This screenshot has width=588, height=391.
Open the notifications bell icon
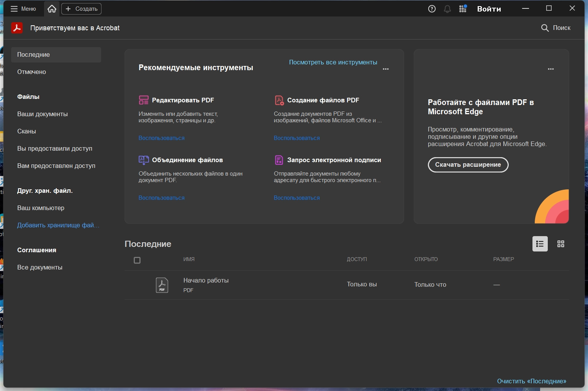[x=447, y=9]
